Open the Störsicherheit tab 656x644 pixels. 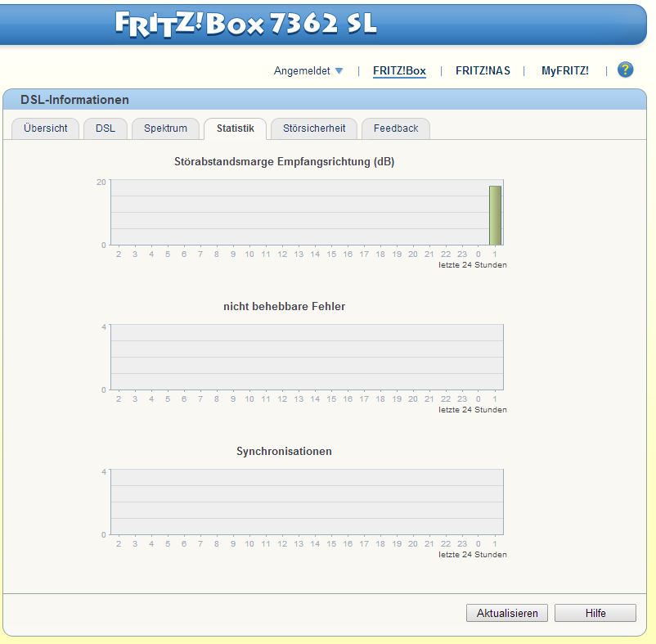click(314, 128)
